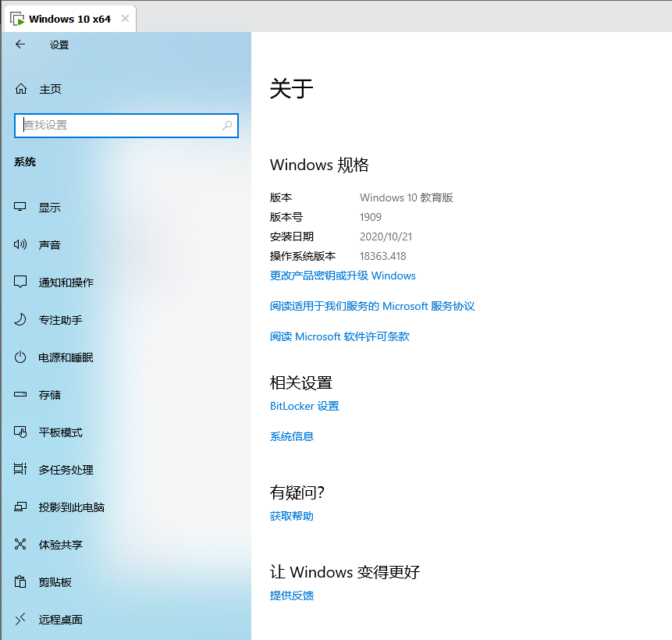Image resolution: width=672 pixels, height=640 pixels.
Task: Open 体验共享 shared experiences icon
Action: 21,544
